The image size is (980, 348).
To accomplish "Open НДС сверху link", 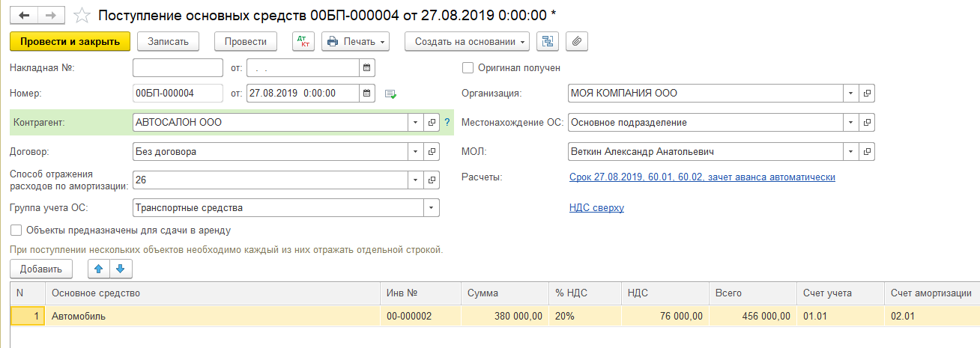I will (x=596, y=208).
